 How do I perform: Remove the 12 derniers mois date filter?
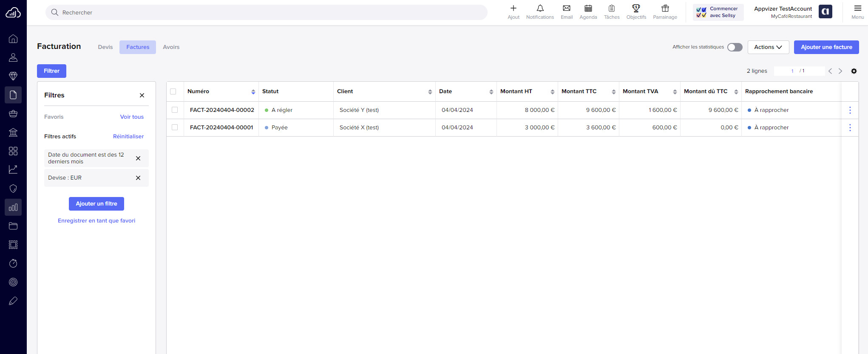click(x=138, y=158)
